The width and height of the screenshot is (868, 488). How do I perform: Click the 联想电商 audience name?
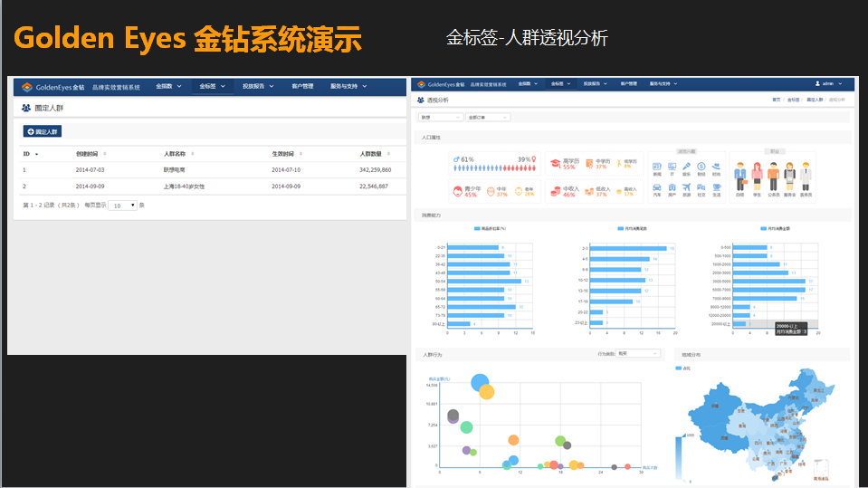pos(174,170)
